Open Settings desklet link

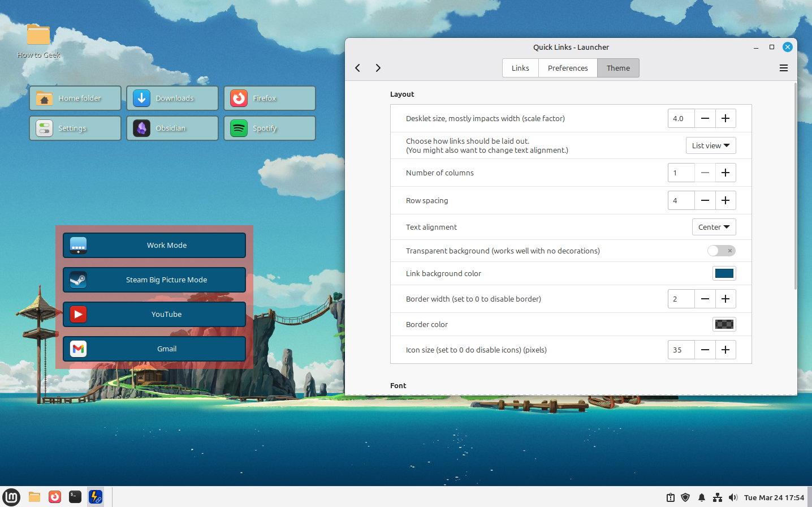75,128
